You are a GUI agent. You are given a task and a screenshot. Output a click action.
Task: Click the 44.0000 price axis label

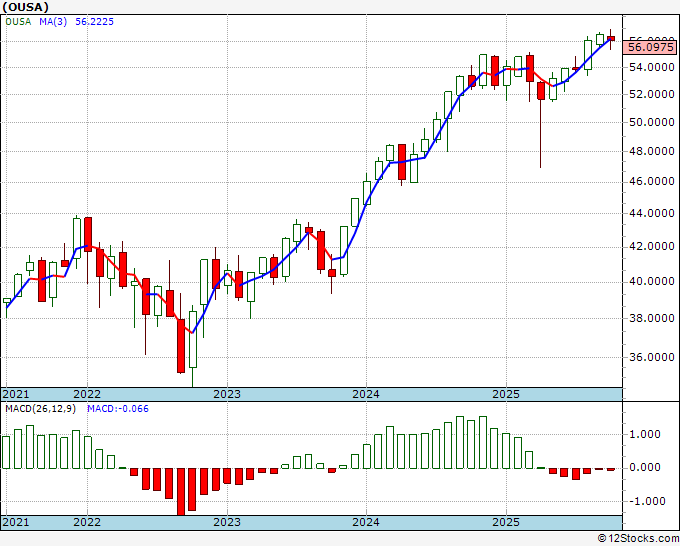pyautogui.click(x=651, y=213)
